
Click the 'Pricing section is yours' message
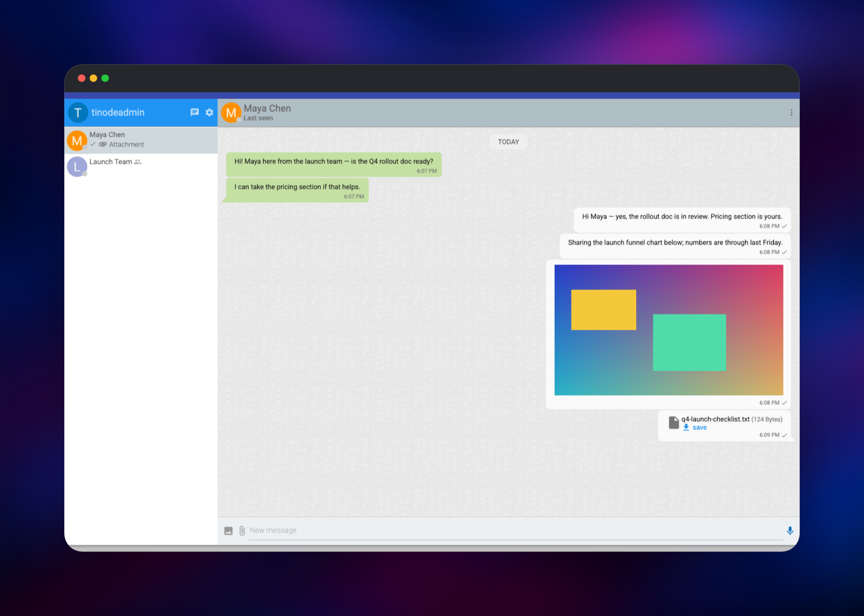pyautogui.click(x=682, y=220)
